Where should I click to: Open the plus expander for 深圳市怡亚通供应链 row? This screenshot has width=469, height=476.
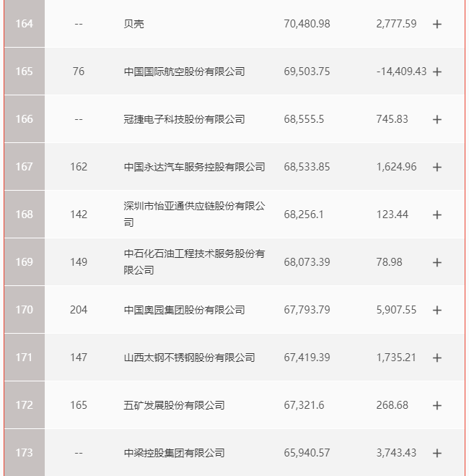coord(437,215)
